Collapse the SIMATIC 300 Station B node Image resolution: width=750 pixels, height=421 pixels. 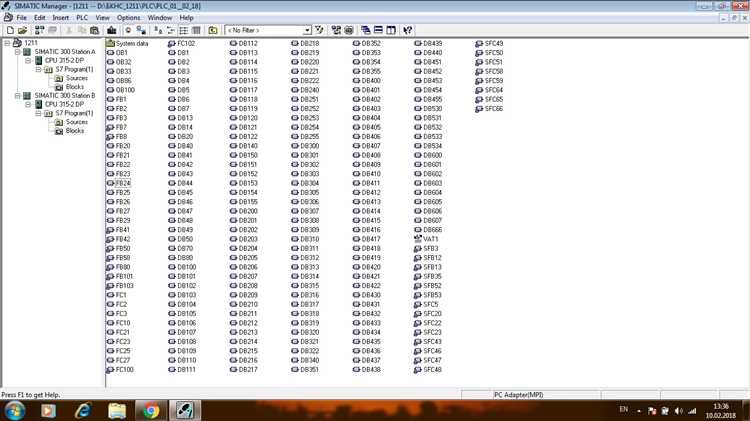pyautogui.click(x=18, y=96)
